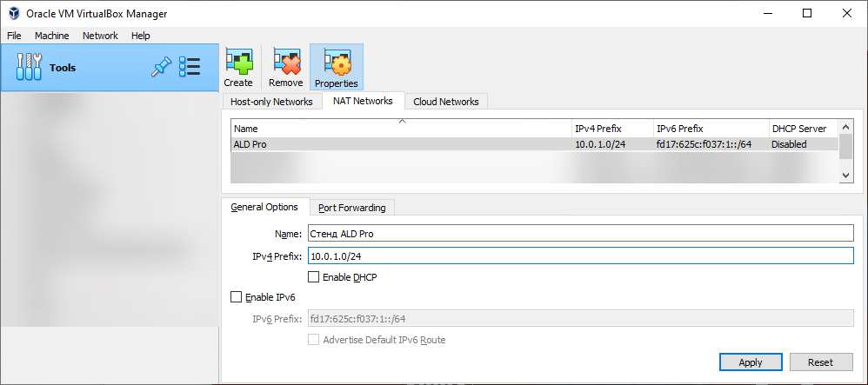Click the Apply button
The width and height of the screenshot is (868, 385).
click(x=751, y=362)
